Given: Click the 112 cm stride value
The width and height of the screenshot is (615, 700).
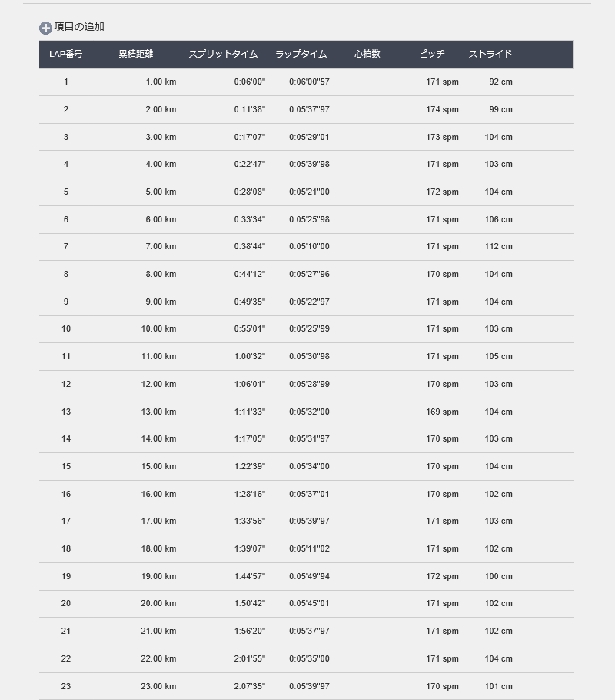Looking at the screenshot, I should (498, 246).
